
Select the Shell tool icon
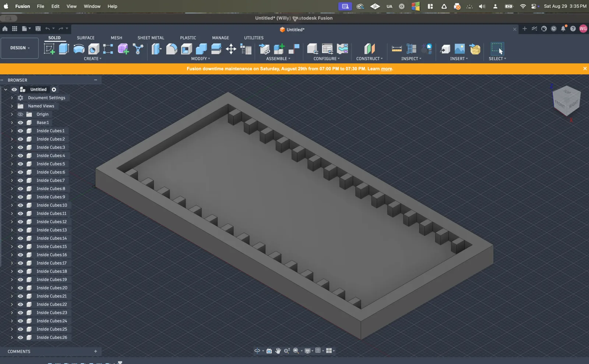186,49
